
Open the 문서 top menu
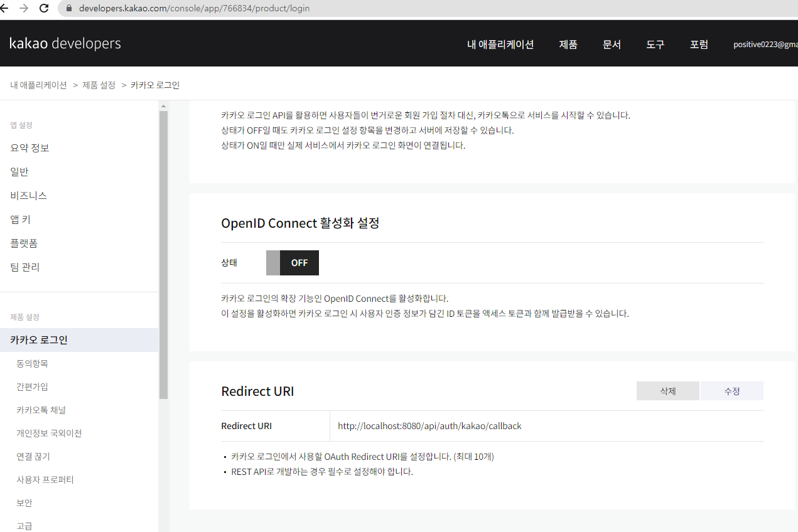612,45
